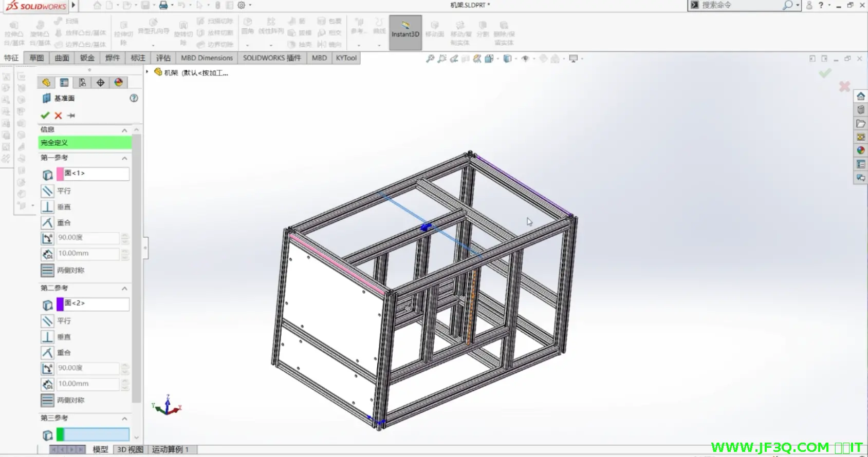868x457 pixels.
Task: Click the first reference 面<1> selection box
Action: [x=96, y=174]
